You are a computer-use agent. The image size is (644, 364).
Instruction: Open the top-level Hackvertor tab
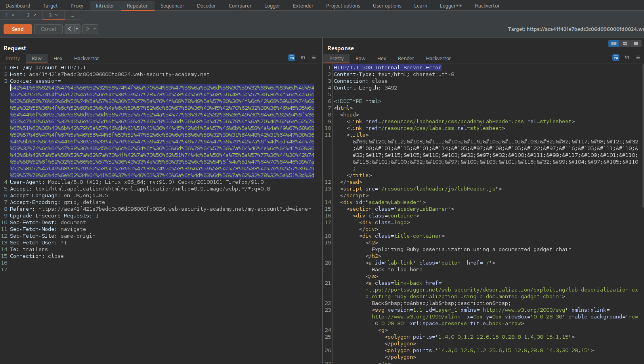[x=487, y=6]
